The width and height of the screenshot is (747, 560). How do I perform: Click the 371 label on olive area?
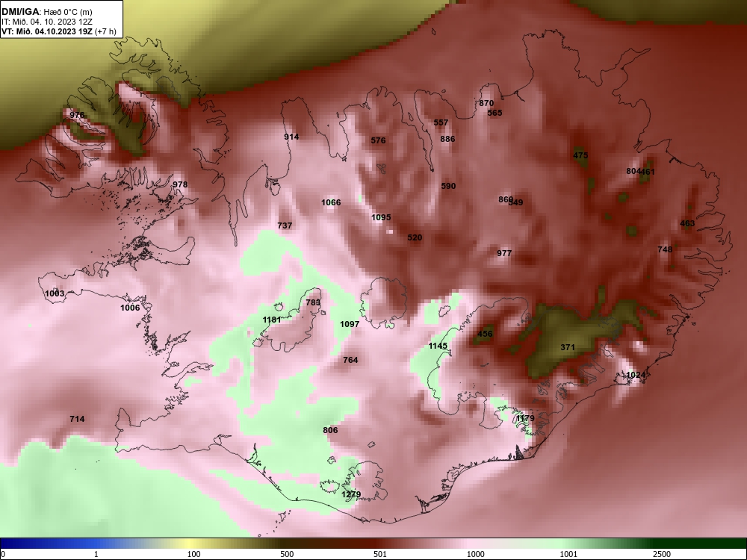coord(568,348)
